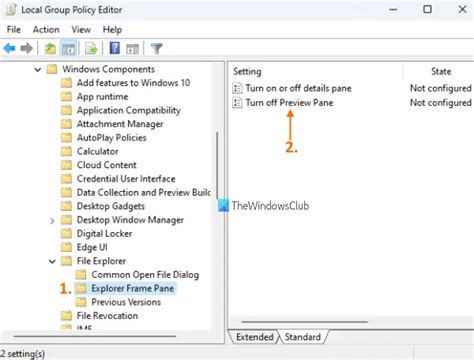Select Calculator in the tree

(x=97, y=151)
